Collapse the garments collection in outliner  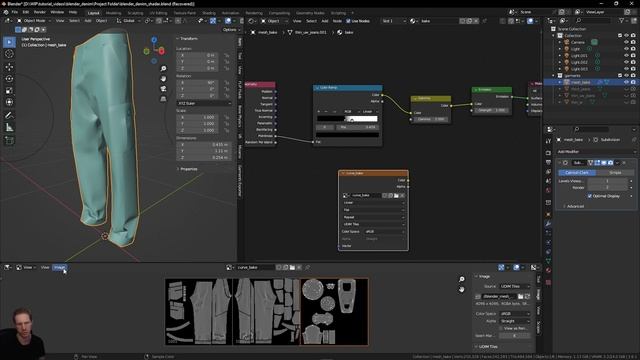[x=554, y=76]
